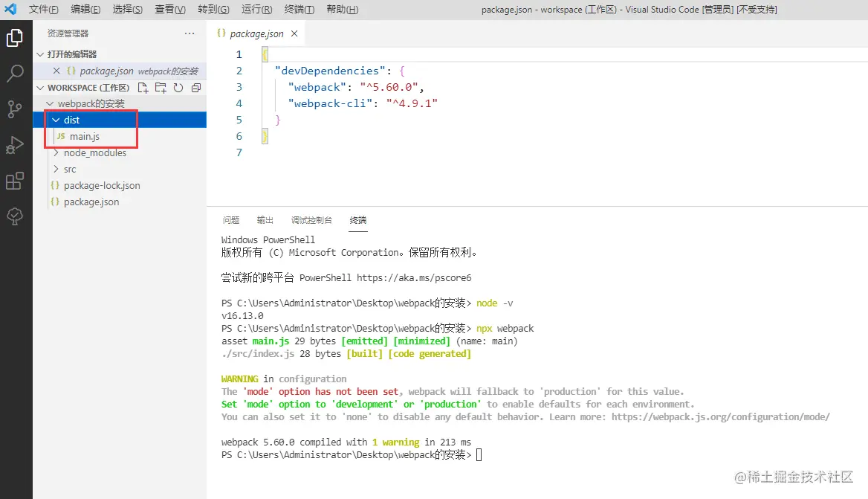Select the package.json editor tab
The width and height of the screenshot is (868, 499).
(x=257, y=33)
